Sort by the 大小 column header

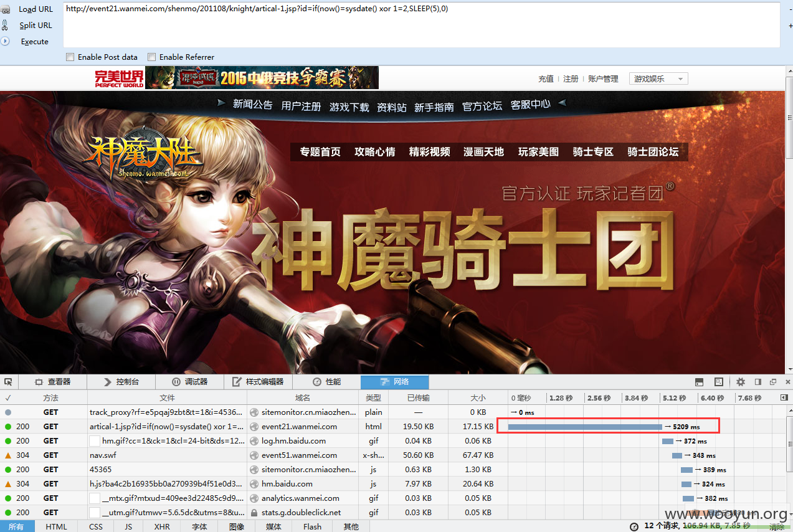(x=478, y=397)
